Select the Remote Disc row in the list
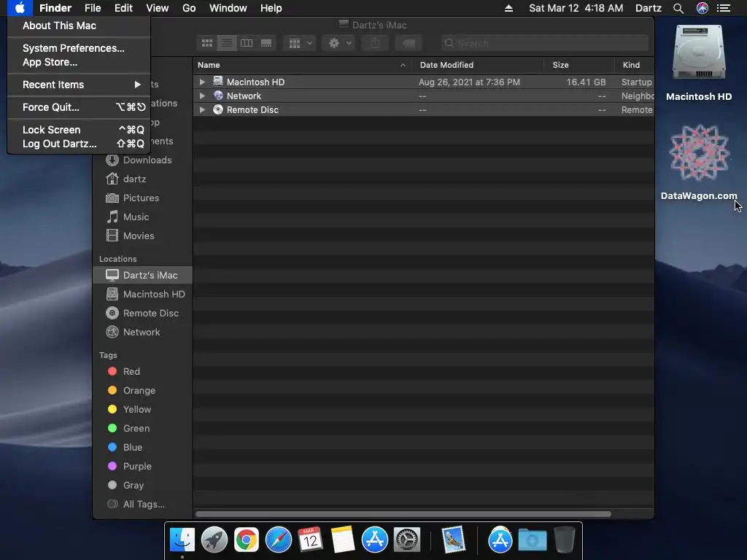The height and width of the screenshot is (560, 747). (424, 109)
